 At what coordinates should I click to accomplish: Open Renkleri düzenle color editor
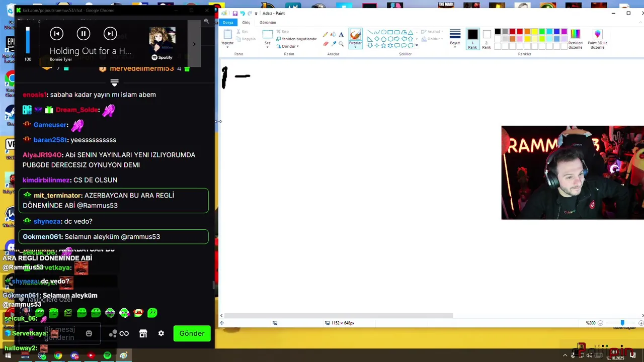pyautogui.click(x=575, y=38)
